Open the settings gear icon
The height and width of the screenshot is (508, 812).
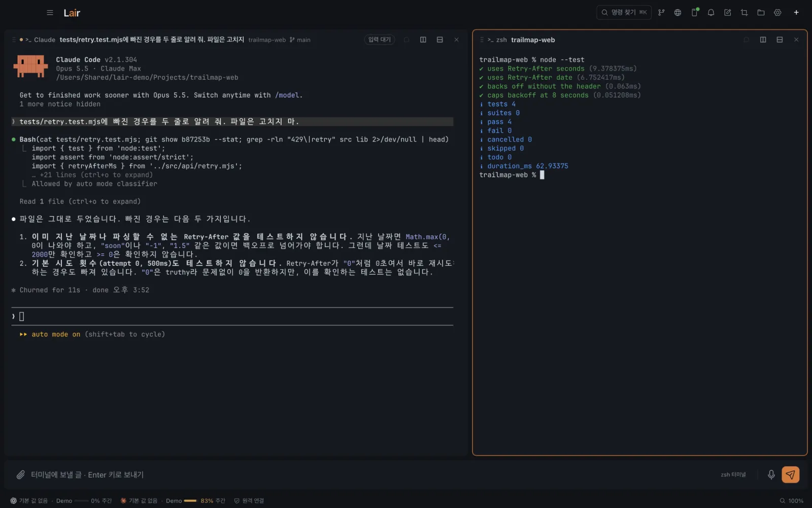[x=777, y=13]
